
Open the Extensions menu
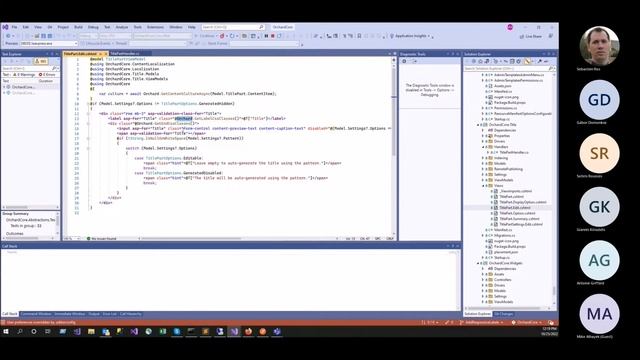coord(155,27)
